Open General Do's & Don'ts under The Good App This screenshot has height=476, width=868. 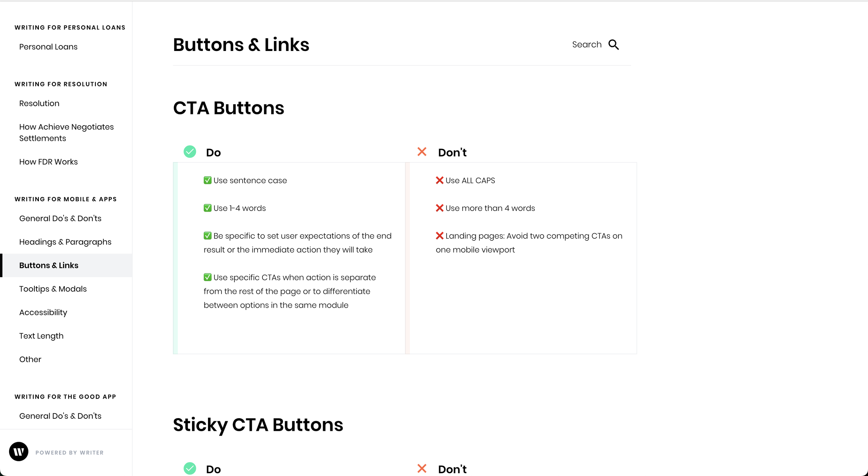(x=60, y=416)
